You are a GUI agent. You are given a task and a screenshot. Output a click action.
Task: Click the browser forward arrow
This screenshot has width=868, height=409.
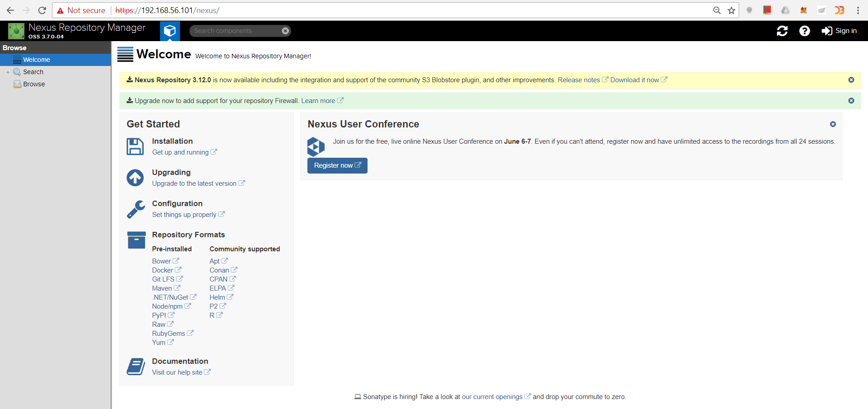pyautogui.click(x=26, y=10)
